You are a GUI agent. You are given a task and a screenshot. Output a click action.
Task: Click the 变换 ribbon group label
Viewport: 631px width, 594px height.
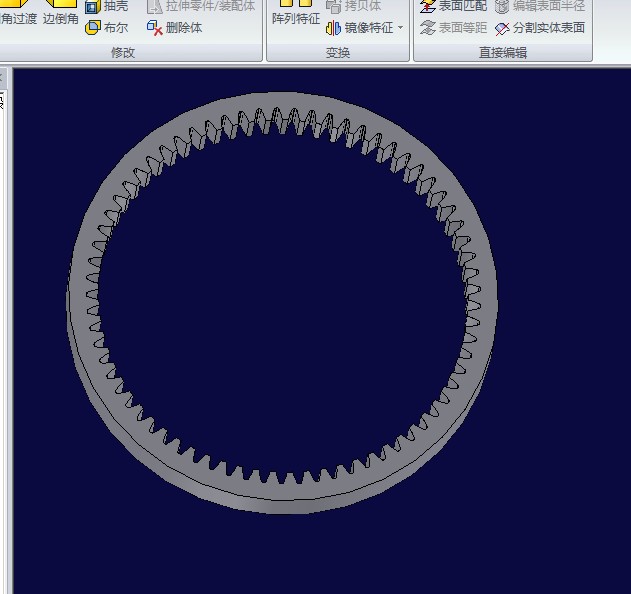[338, 52]
